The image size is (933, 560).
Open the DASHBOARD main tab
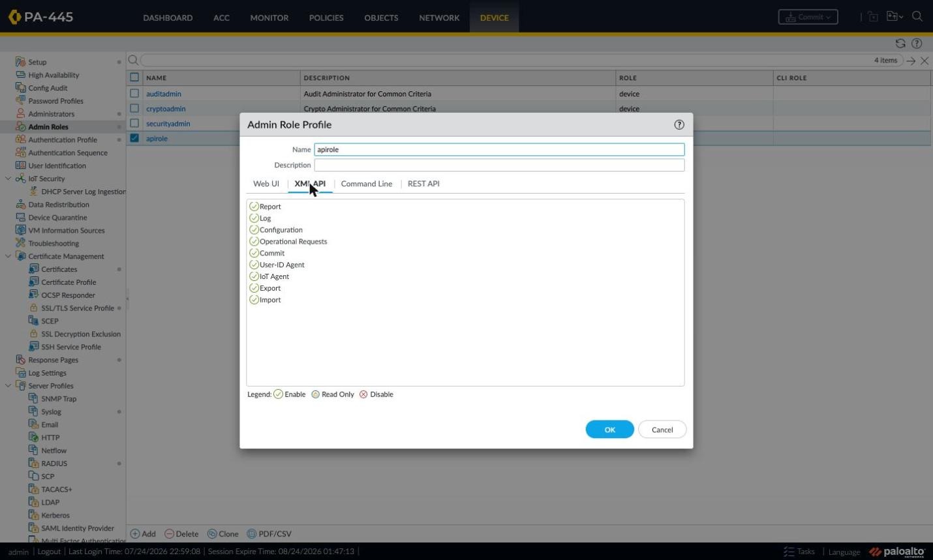168,18
